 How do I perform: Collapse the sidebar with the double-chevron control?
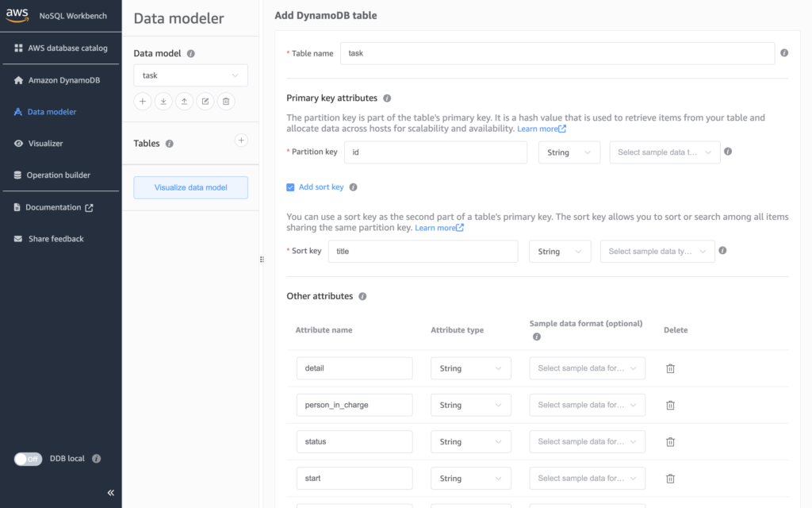110,492
